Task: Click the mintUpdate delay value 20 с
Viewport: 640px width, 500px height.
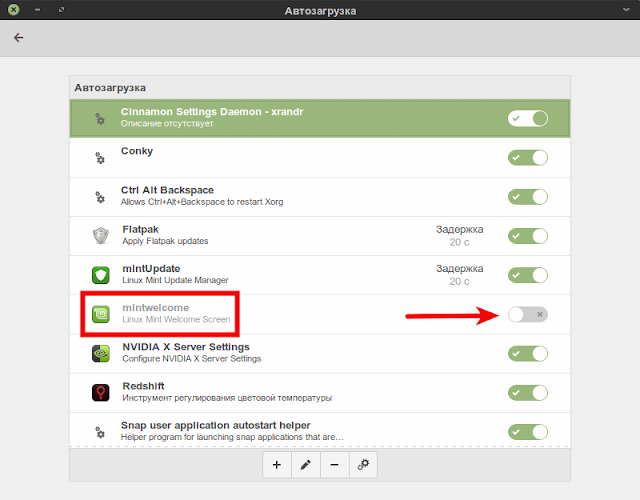Action: click(x=459, y=282)
